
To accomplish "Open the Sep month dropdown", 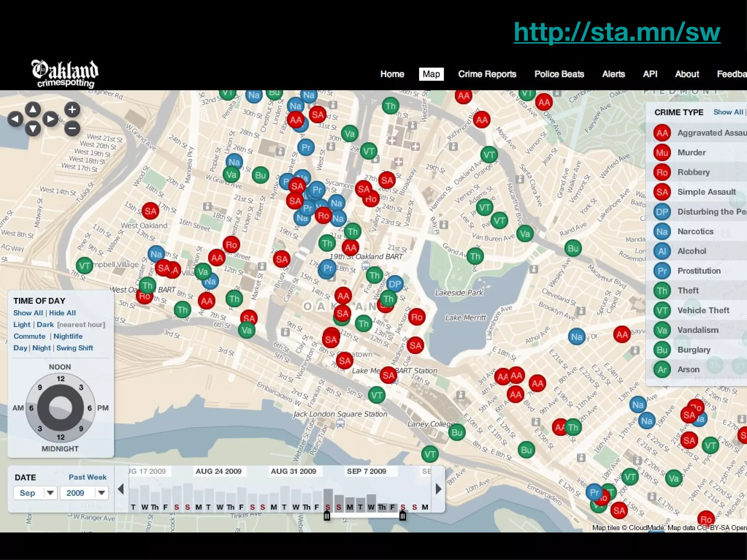I will coord(35,493).
